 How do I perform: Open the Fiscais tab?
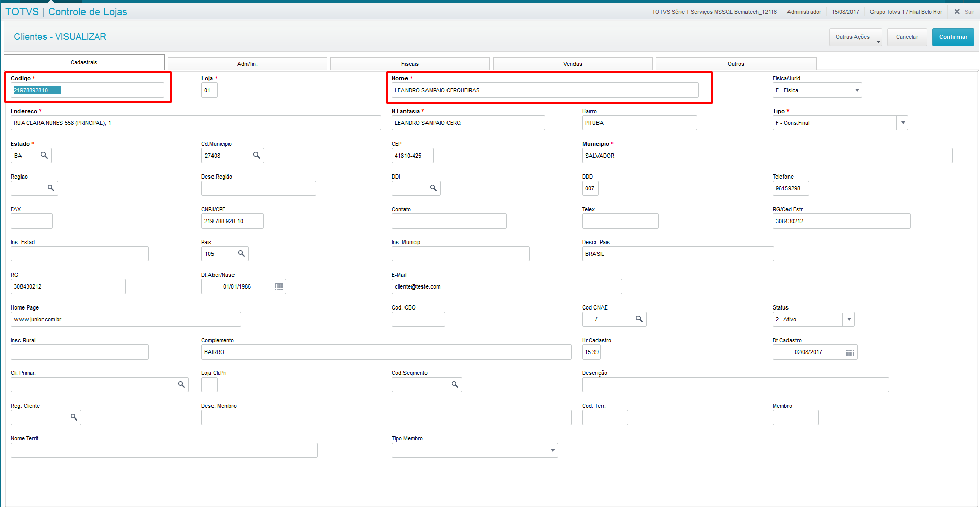[410, 64]
